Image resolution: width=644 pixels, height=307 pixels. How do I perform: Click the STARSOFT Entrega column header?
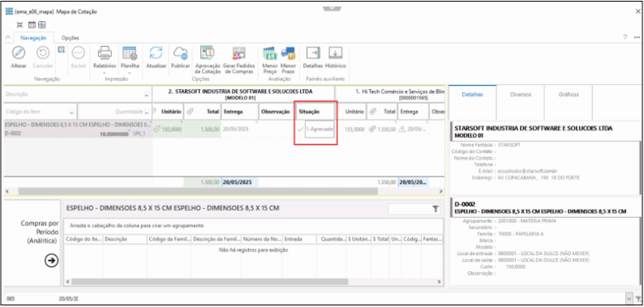coord(239,112)
